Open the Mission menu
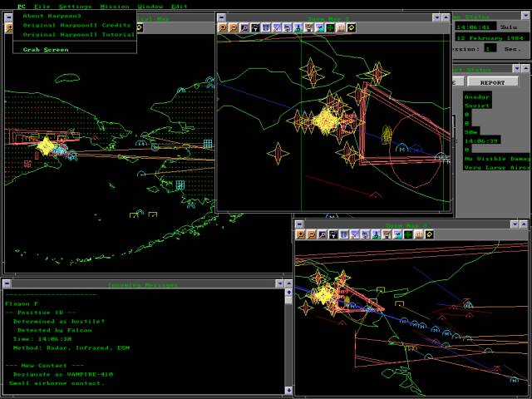The image size is (532, 399). click(115, 7)
